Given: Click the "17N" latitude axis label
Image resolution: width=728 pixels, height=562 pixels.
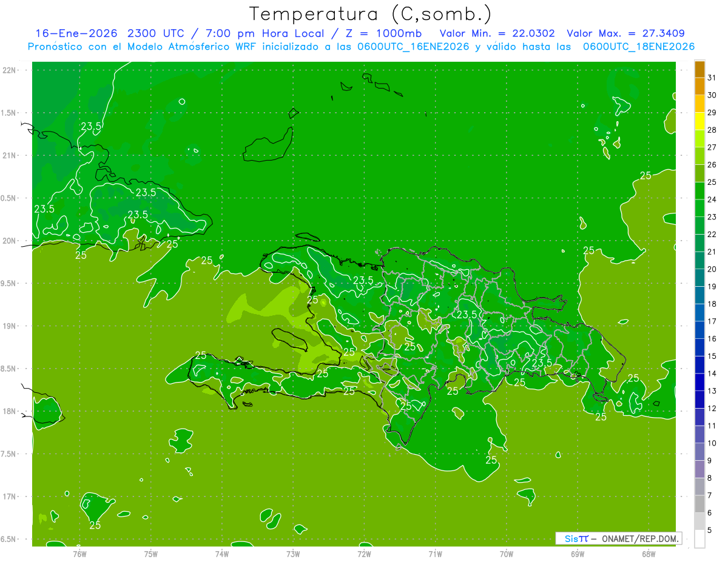Looking at the screenshot, I should point(8,497).
